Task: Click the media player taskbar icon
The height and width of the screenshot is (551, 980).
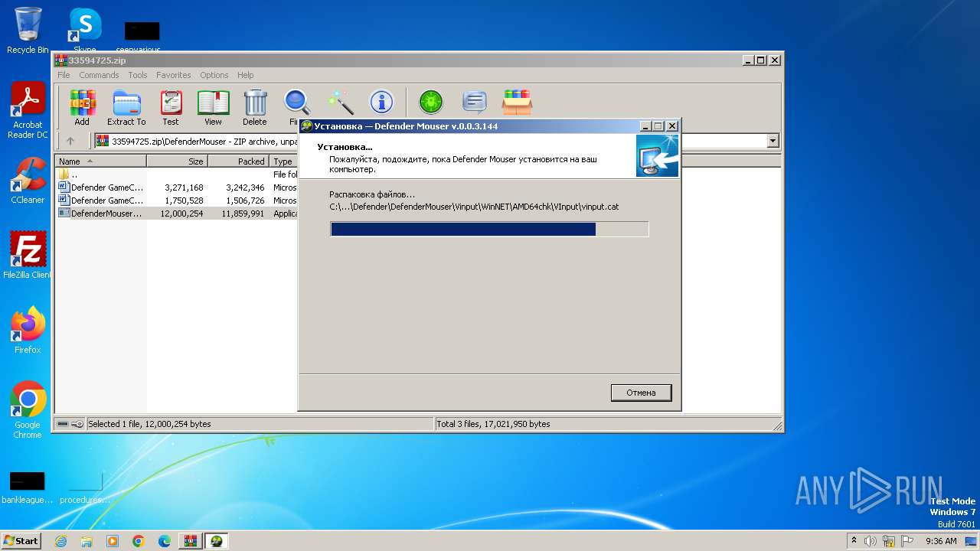Action: 113,541
